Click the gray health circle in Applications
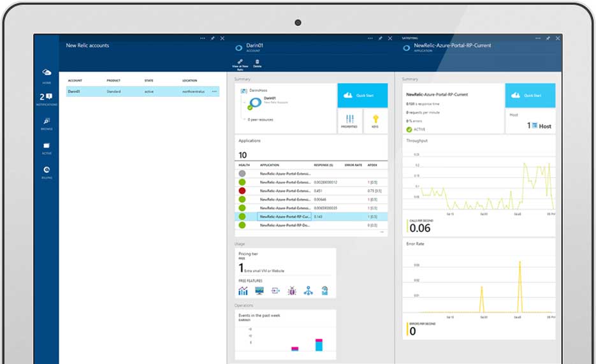The width and height of the screenshot is (596, 364). [242, 173]
